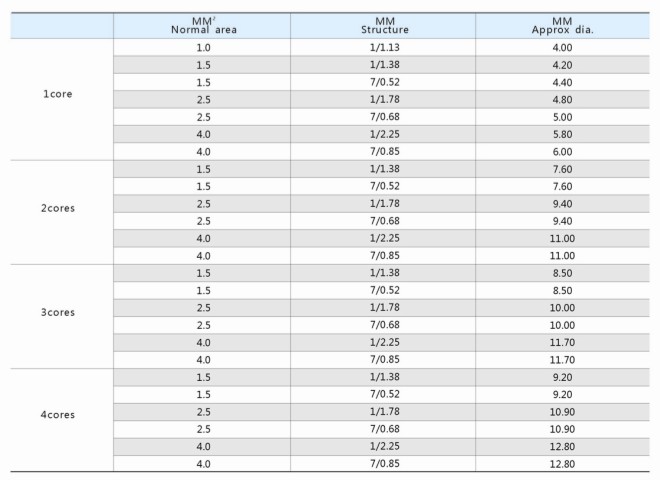This screenshot has height=480, width=660.
Task: Click the Approx dia. column header
Action: point(562,26)
